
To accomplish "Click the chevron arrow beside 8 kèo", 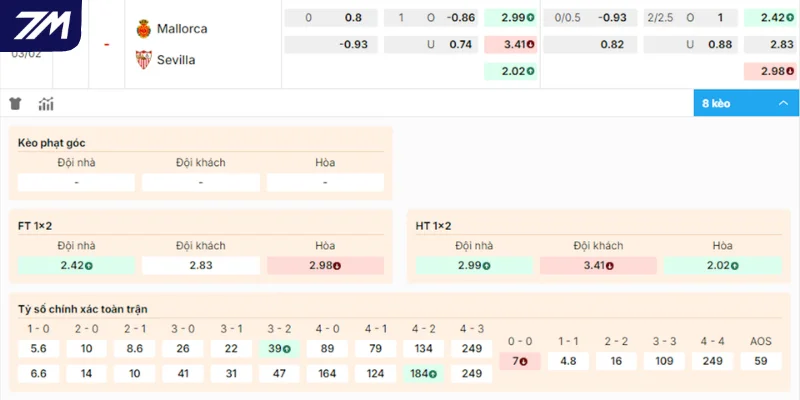I will pos(782,103).
